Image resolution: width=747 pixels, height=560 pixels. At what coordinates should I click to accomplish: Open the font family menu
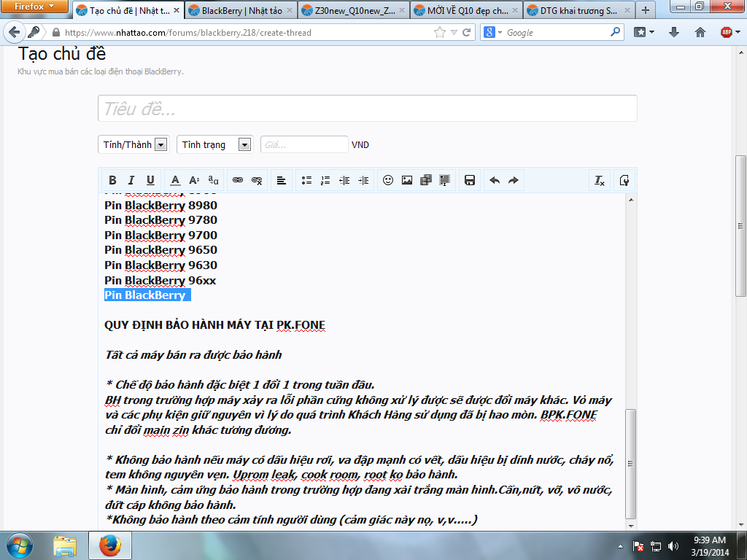click(213, 180)
